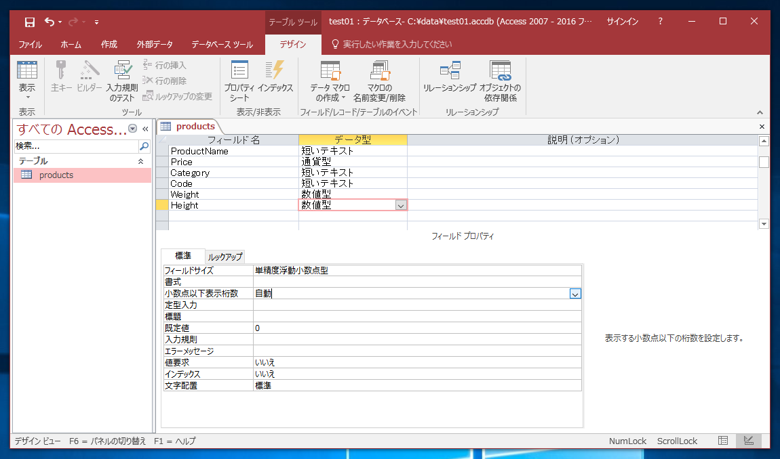Click the navigation search magnifier icon

coord(144,146)
